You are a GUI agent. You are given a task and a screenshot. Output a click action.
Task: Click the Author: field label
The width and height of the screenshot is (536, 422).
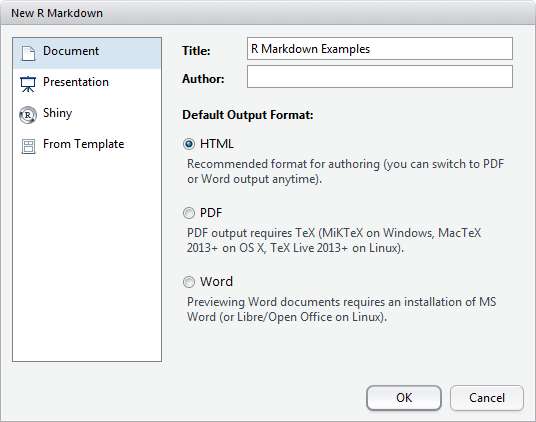point(203,79)
